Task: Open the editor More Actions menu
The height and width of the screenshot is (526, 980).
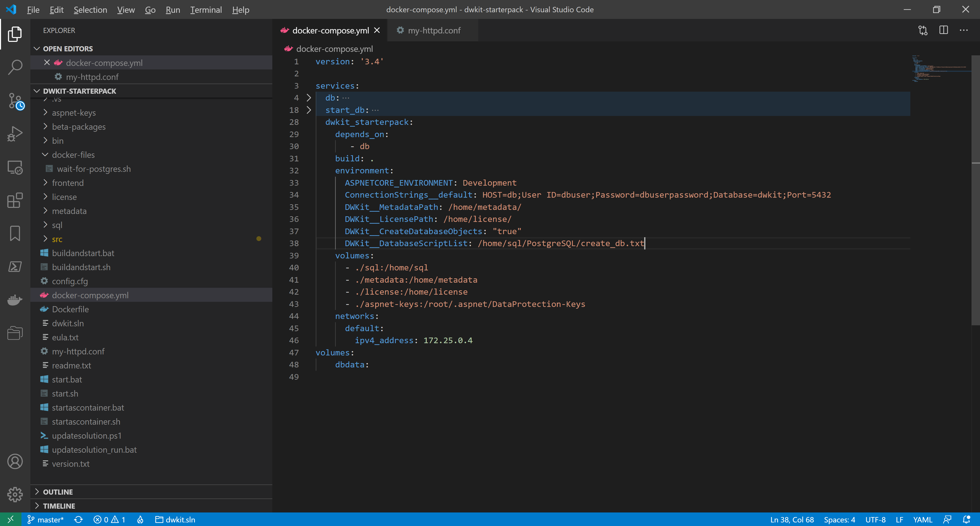Action: (x=964, y=30)
